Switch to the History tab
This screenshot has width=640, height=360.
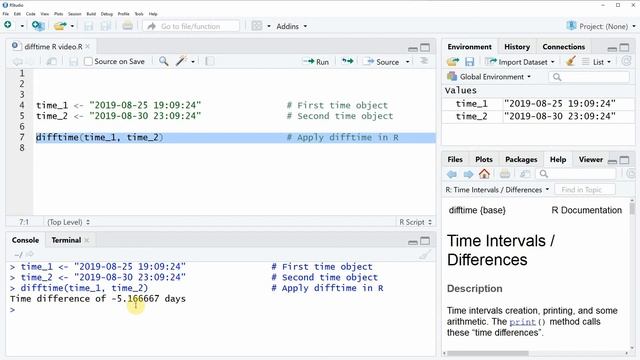pyautogui.click(x=517, y=47)
